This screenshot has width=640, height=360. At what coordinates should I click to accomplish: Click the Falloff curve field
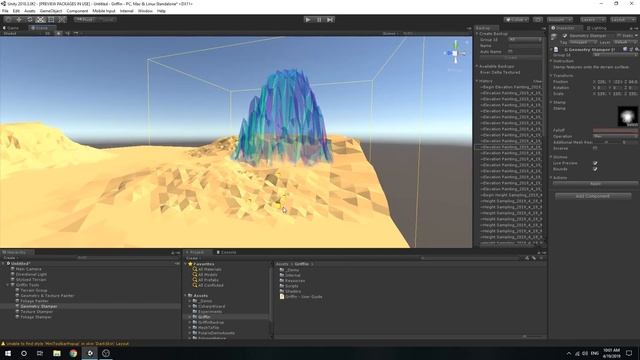616,130
